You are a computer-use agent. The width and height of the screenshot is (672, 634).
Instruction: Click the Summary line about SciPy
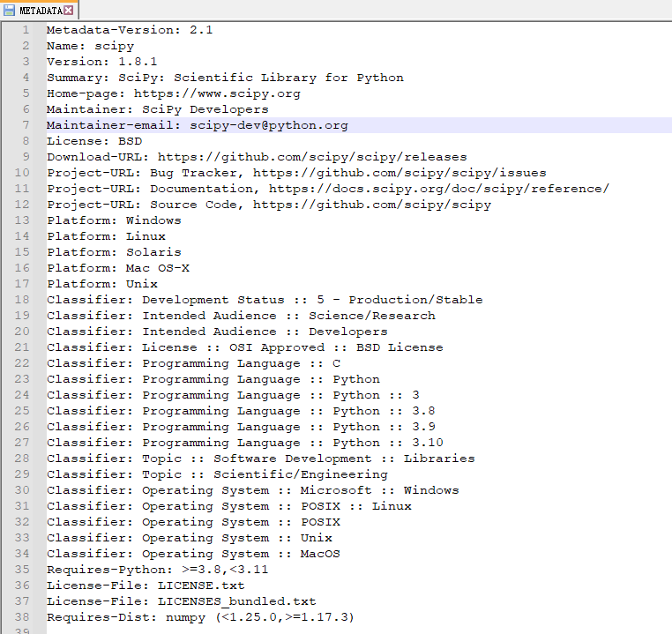225,78
